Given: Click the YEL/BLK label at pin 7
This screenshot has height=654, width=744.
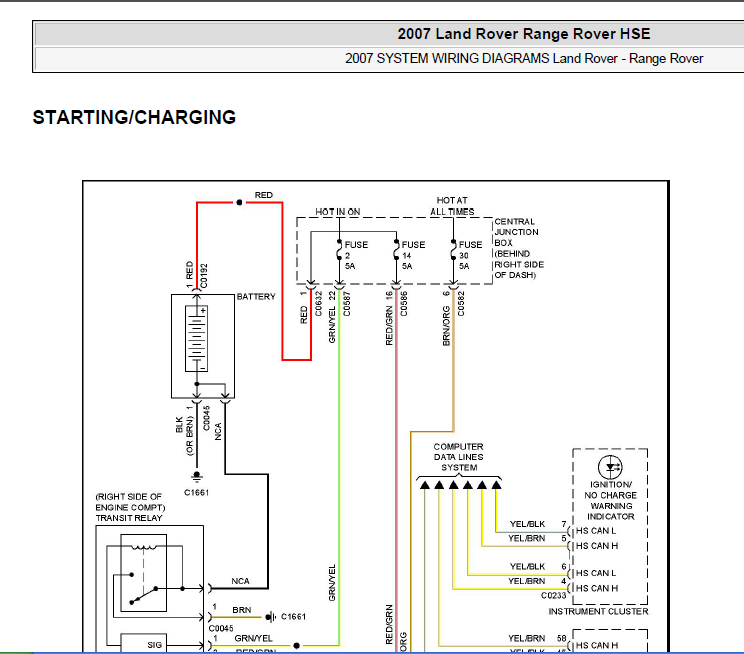Looking at the screenshot, I should pos(527,524).
